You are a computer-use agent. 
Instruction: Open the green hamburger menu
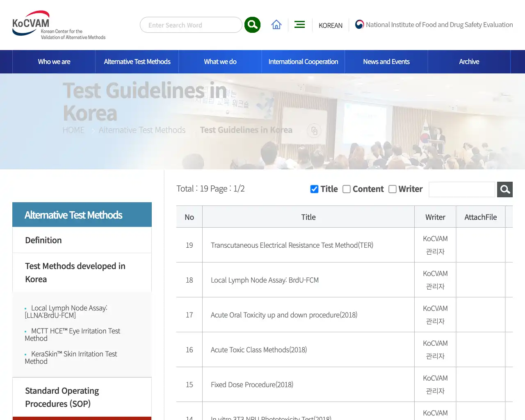[300, 25]
